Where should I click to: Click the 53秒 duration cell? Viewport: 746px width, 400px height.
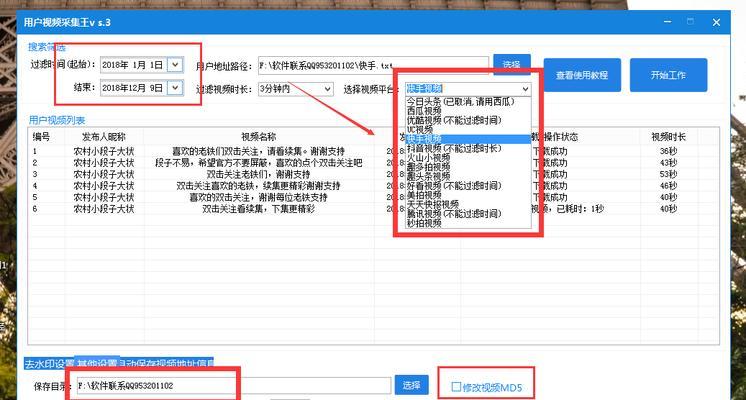[668, 174]
